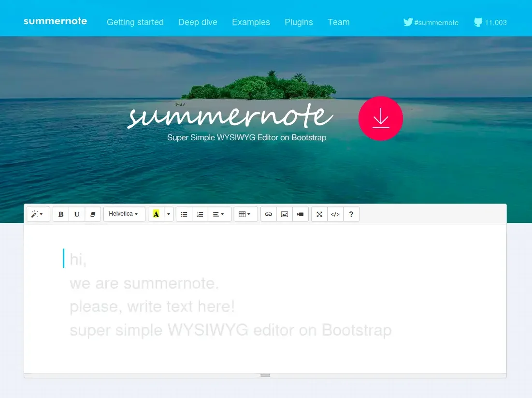Insert a picture with the image icon
Screen dimensions: 532x398
pyautogui.click(x=284, y=214)
